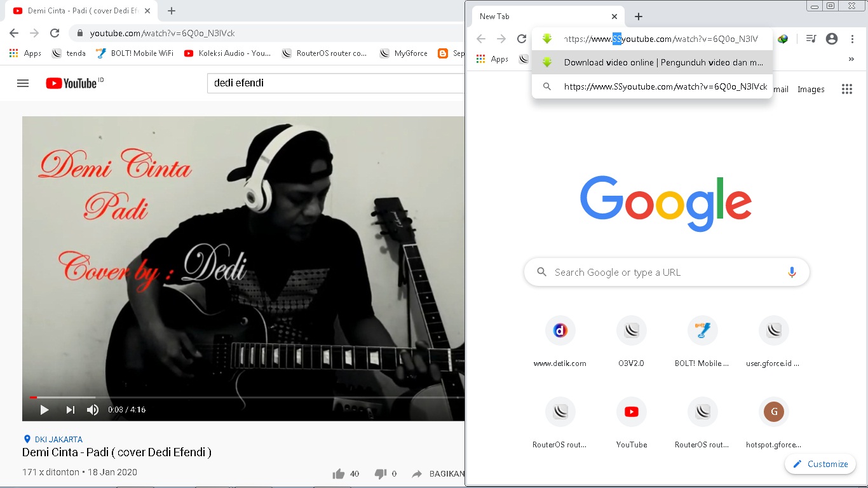The width and height of the screenshot is (868, 488).
Task: Go to YouTube home via logo
Action: 71,83
